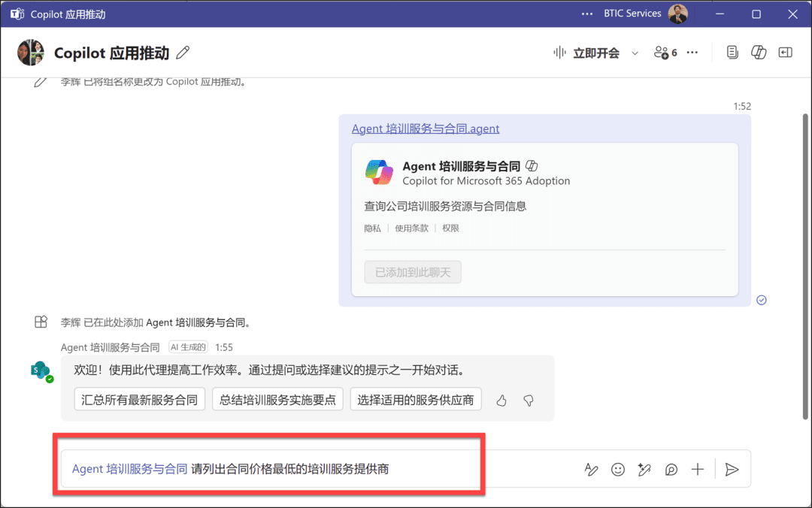Open the plus actions and apps icon
Screen dimensions: 812x508
pos(698,470)
